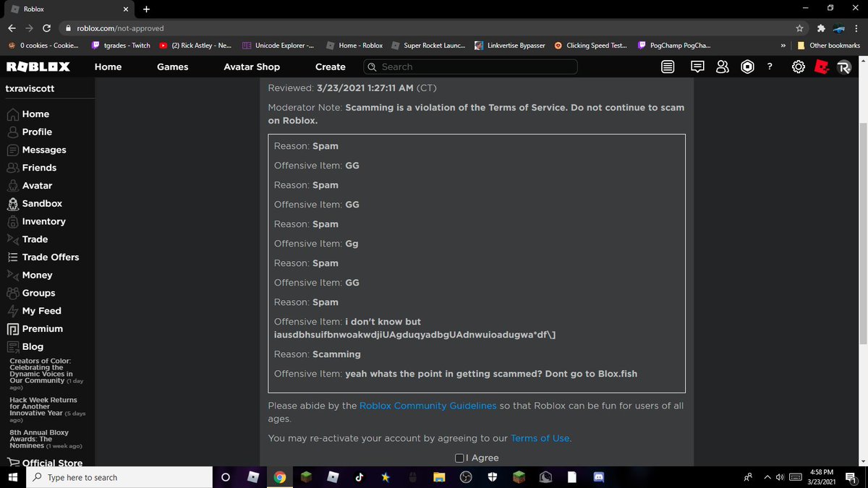Viewport: 868px width, 488px height.
Task: Open the Robux currency menu
Action: pyautogui.click(x=747, y=67)
